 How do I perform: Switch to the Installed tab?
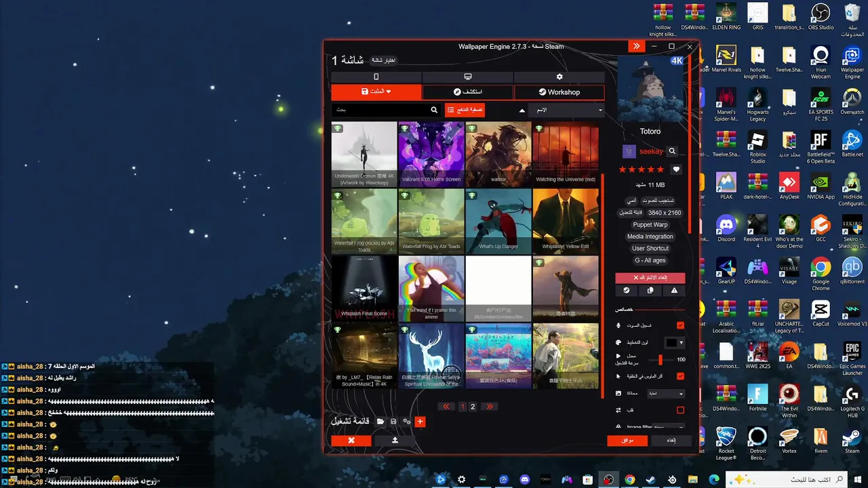pos(376,91)
